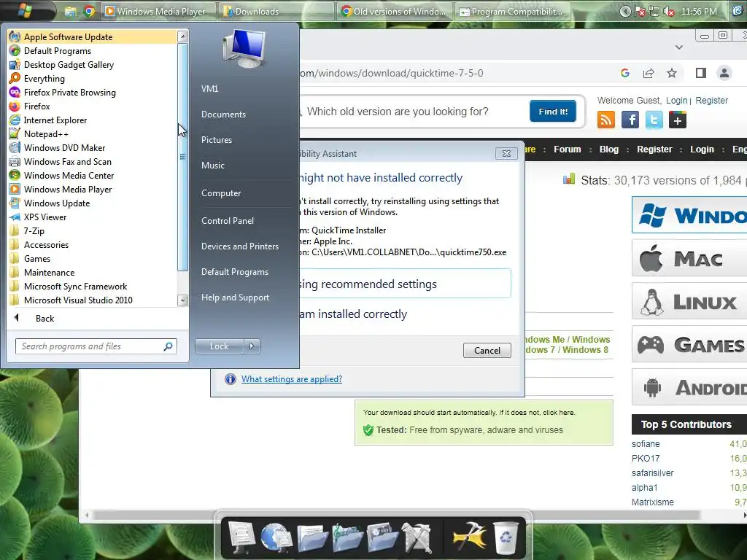Open Documents from the Start menu
This screenshot has height=560, width=747.
pyautogui.click(x=223, y=114)
